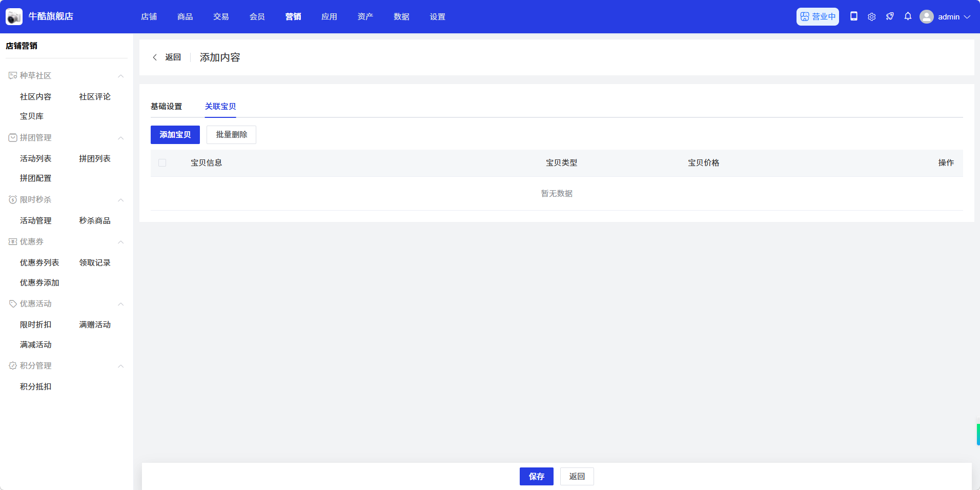
Task: Click the mobile preview icon in header
Action: (853, 16)
